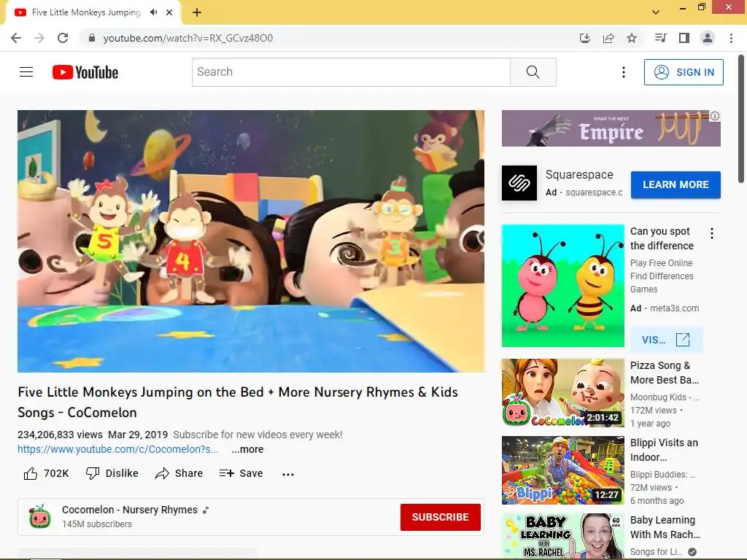Viewport: 747px width, 560px height.
Task: Expand the description with ...more
Action: (x=247, y=449)
